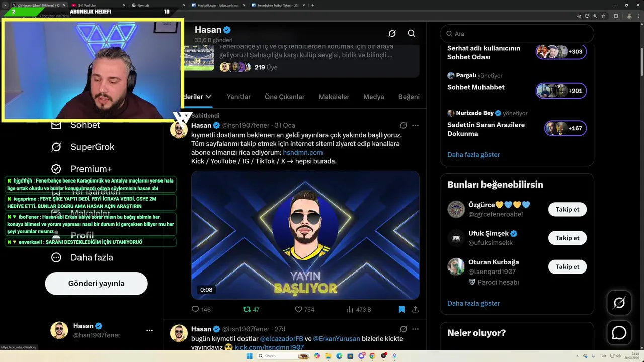Expand the Gönderiler tab dropdown chevron
The width and height of the screenshot is (644, 362).
[x=208, y=97]
